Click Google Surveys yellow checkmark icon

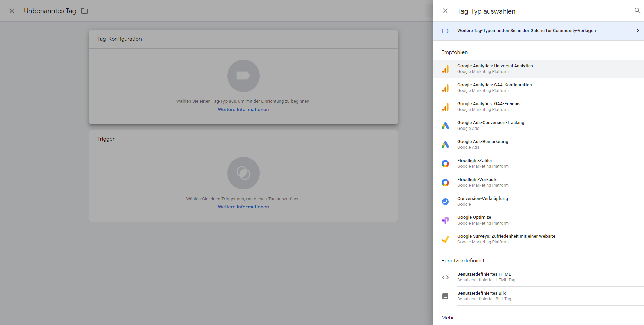445,239
